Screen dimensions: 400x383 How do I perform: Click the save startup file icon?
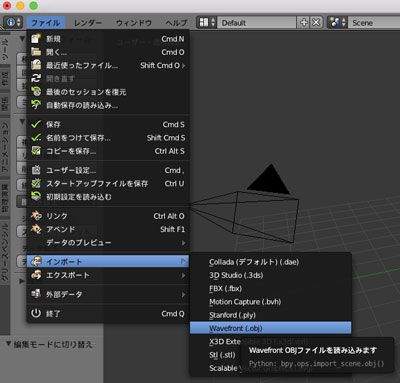36,183
